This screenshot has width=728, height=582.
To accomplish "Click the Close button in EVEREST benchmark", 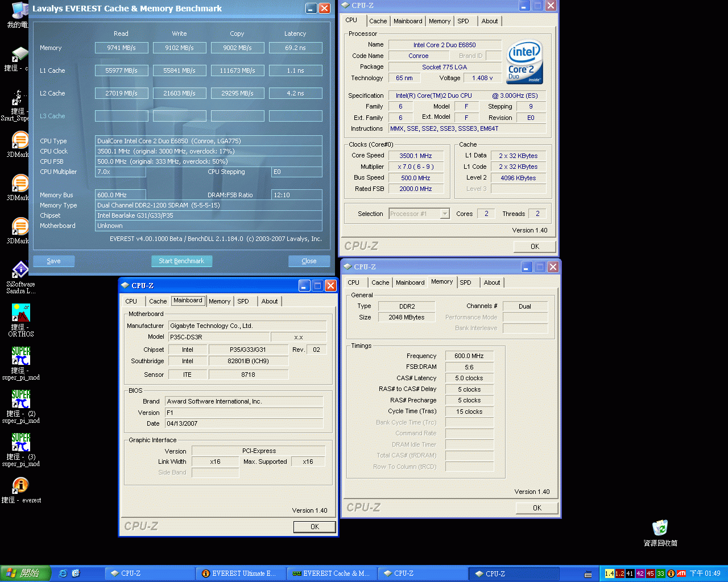I will (309, 261).
